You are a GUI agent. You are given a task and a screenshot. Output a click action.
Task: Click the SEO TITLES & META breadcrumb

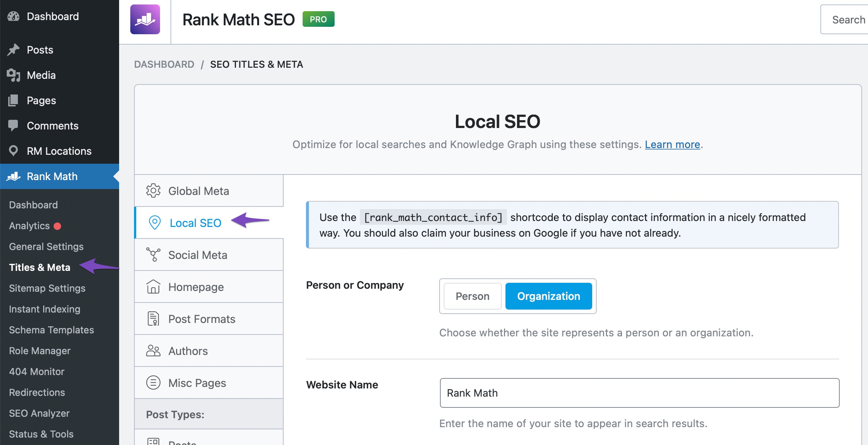[x=256, y=64]
